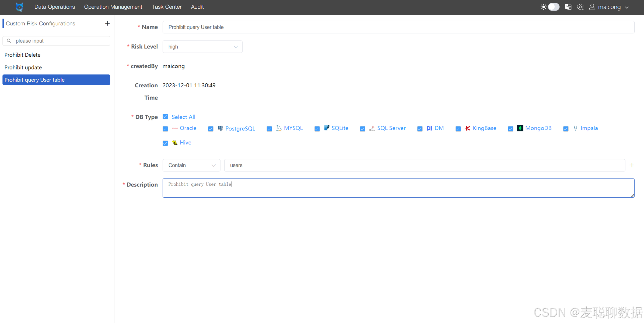Click the PostgreSQL elephant icon
Viewport: 644px width, 323px height.
coord(220,128)
